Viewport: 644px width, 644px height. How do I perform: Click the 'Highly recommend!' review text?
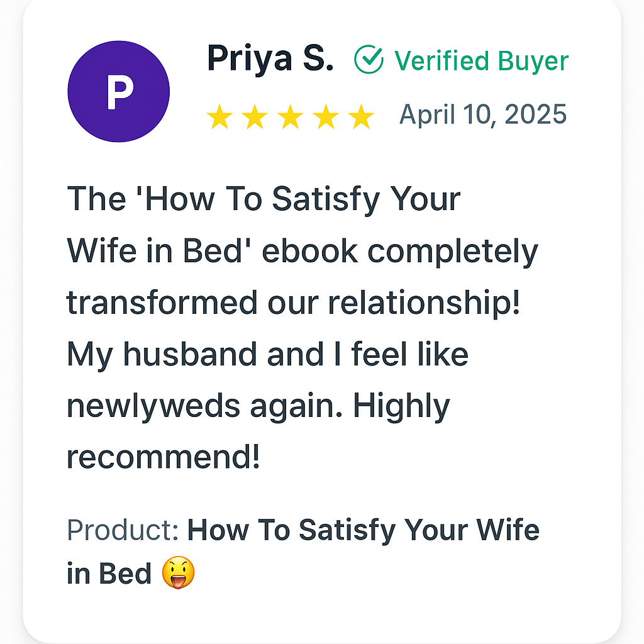258,431
